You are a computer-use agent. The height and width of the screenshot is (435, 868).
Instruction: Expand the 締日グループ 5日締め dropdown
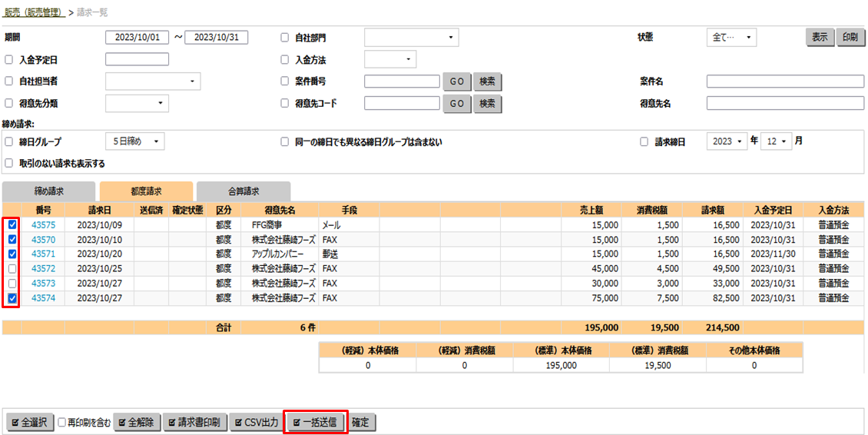click(134, 142)
